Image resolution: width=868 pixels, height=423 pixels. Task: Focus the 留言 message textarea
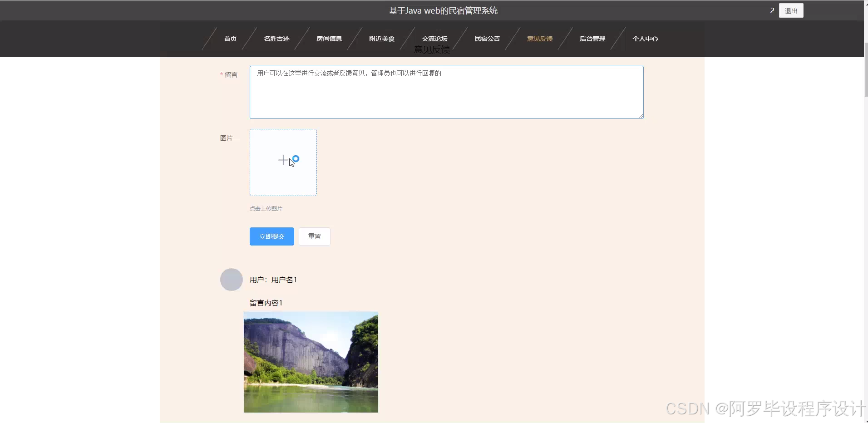pos(447,93)
